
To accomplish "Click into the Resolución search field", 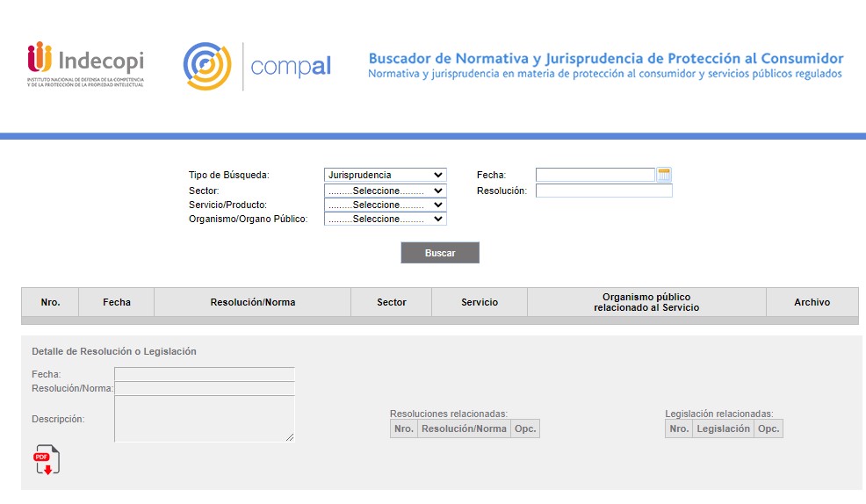I will [x=603, y=191].
